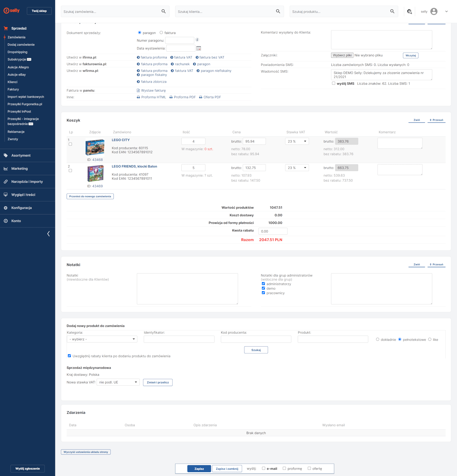Click the ifirma.pl faktura proforma arrow icon
This screenshot has height=476, width=457.
(138, 57)
